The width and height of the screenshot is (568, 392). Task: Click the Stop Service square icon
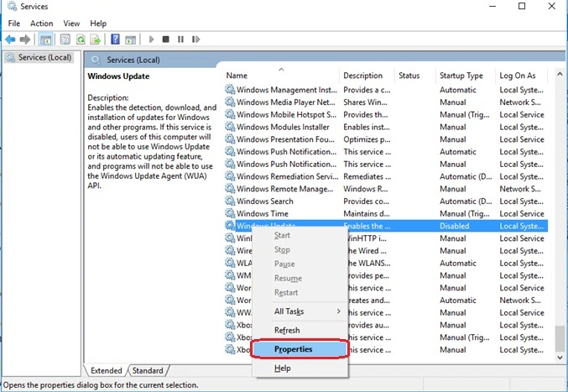[x=166, y=39]
